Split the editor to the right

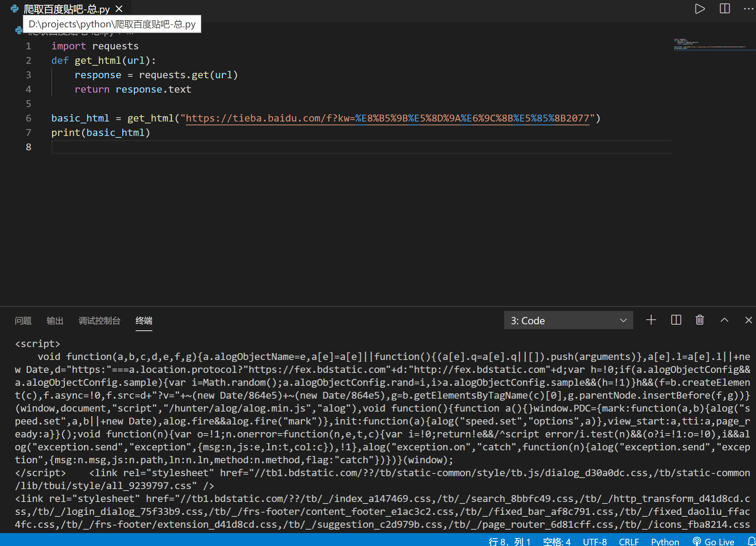pos(724,9)
